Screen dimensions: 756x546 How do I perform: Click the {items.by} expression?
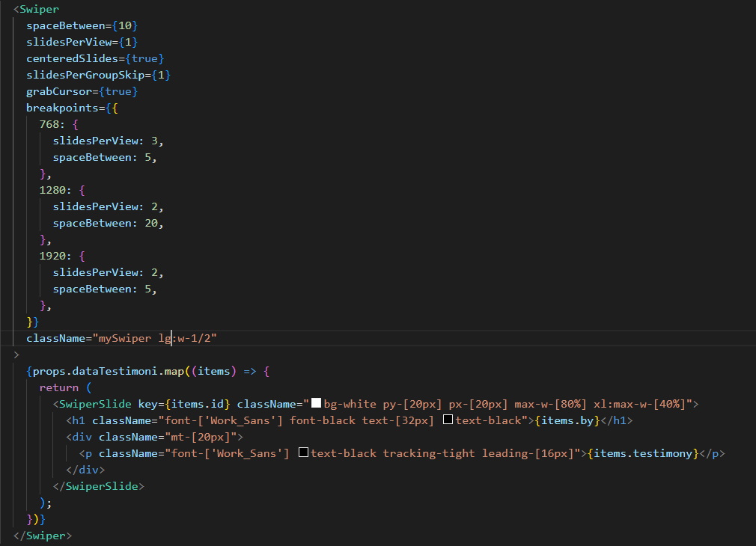click(567, 420)
